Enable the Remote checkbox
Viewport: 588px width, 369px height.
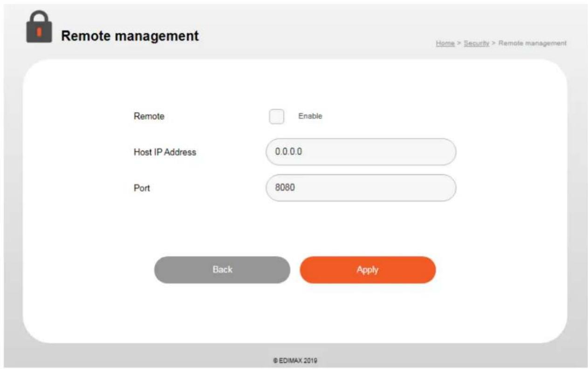point(276,116)
